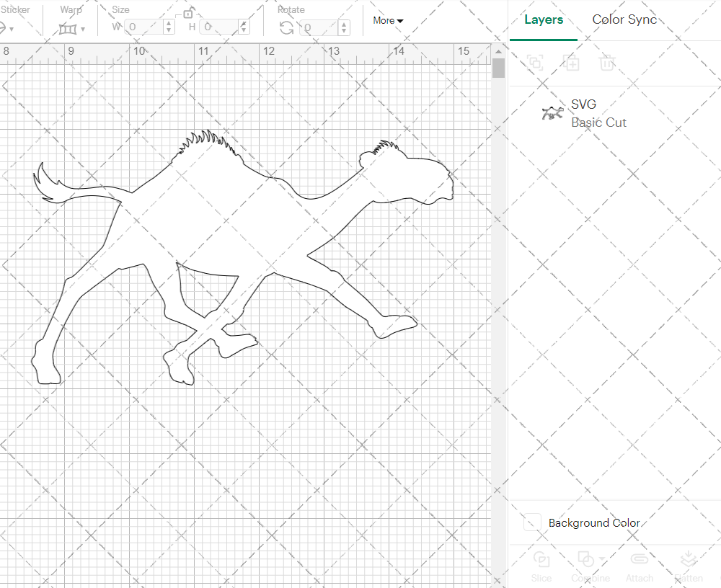Click the Group icon in Layers panel
721x588 pixels.
[x=535, y=63]
